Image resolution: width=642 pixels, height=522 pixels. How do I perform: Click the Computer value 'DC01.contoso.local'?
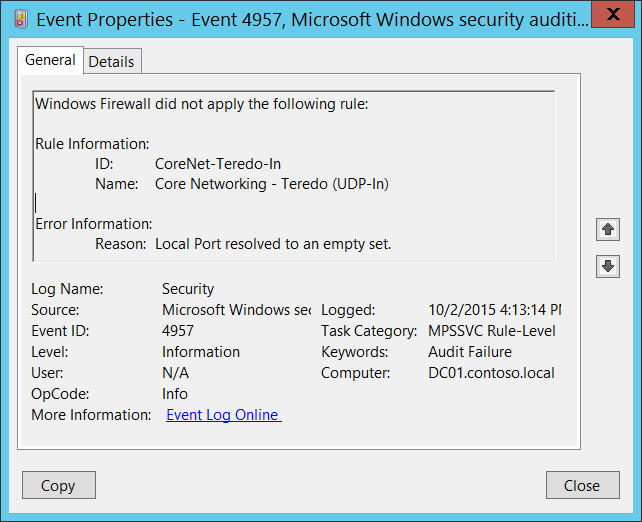491,373
